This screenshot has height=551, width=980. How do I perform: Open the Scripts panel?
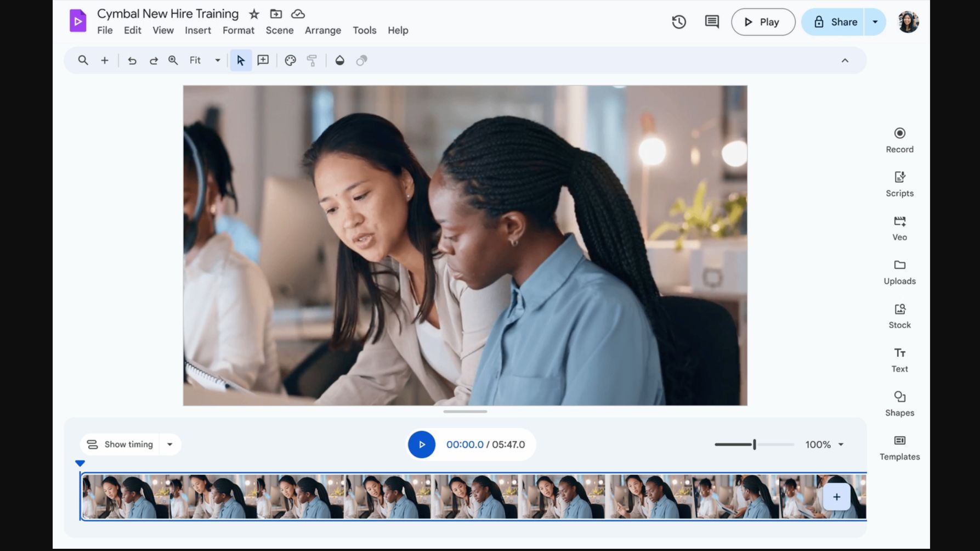coord(899,184)
